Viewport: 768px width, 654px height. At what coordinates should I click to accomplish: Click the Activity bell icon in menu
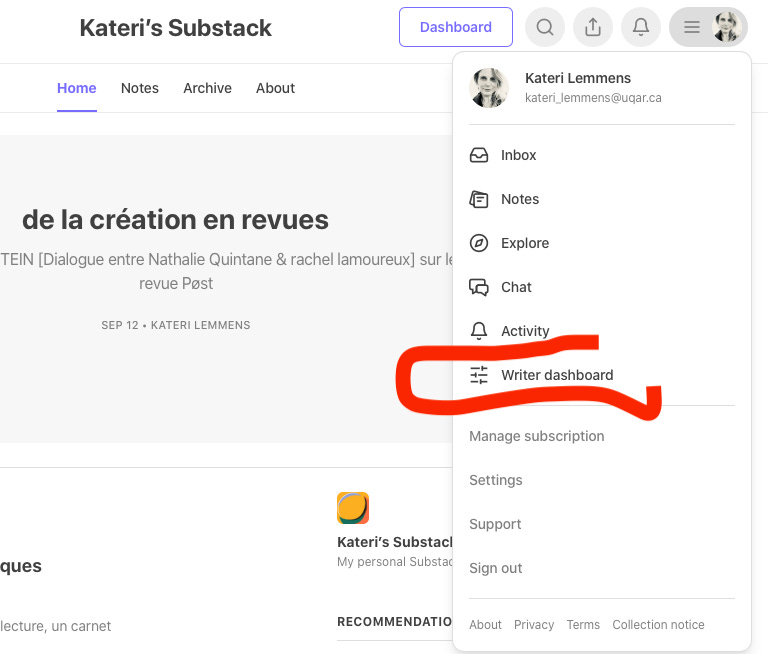click(x=479, y=331)
